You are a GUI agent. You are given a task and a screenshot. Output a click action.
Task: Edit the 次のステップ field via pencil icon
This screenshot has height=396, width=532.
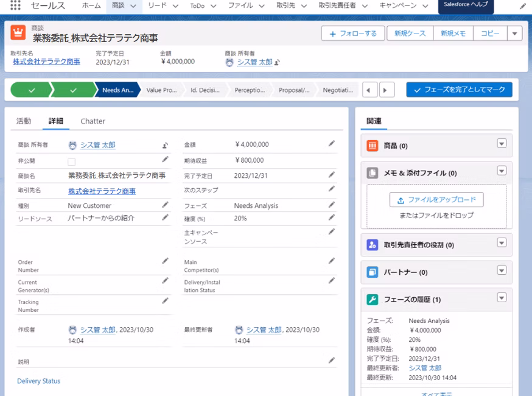coord(332,189)
